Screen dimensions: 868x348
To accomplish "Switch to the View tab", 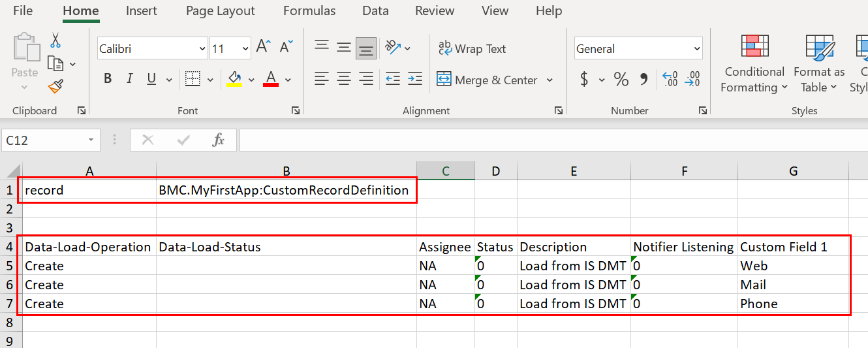I will [495, 10].
